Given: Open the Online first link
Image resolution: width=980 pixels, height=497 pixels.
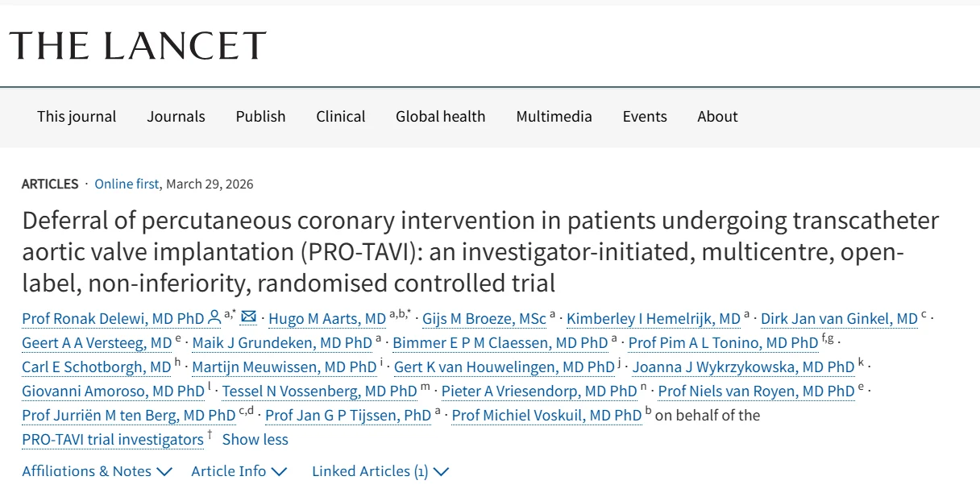Looking at the screenshot, I should pyautogui.click(x=127, y=184).
